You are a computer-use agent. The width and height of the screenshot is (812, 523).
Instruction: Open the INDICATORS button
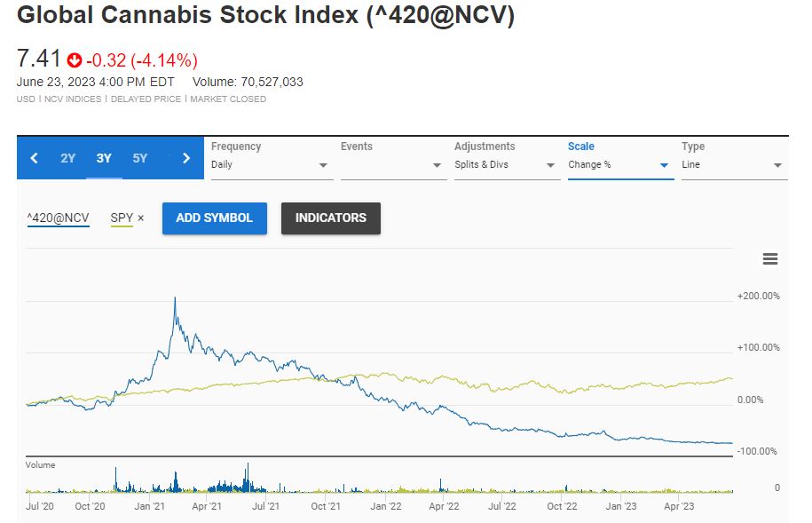(x=331, y=218)
